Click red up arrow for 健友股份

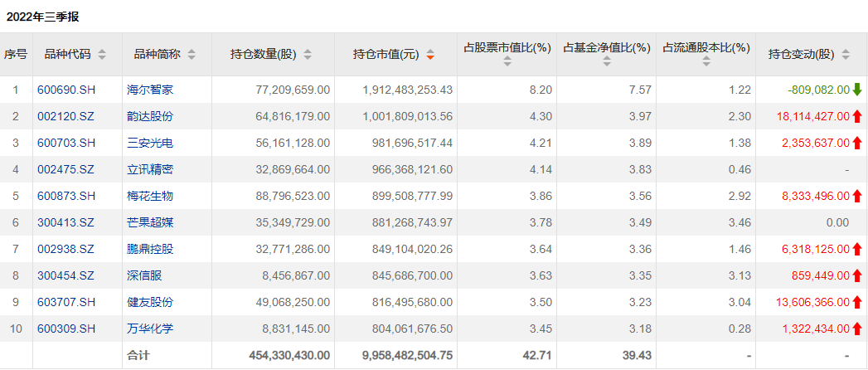point(857,302)
